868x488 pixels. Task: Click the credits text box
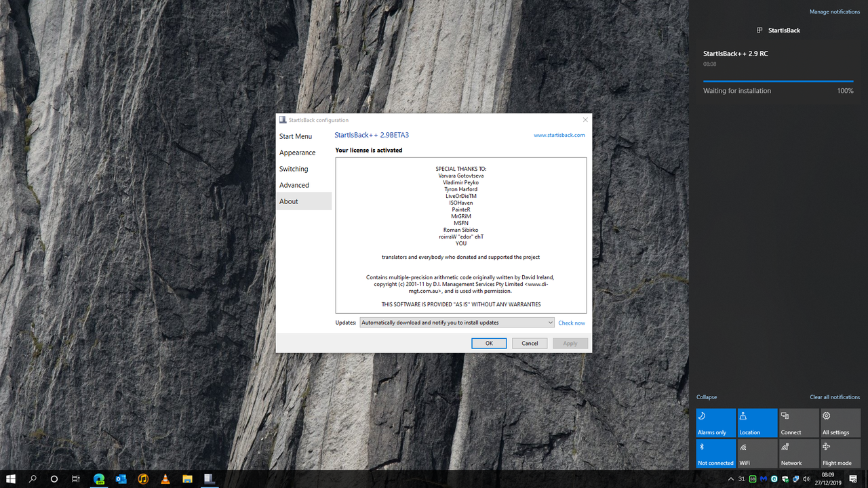tap(461, 235)
